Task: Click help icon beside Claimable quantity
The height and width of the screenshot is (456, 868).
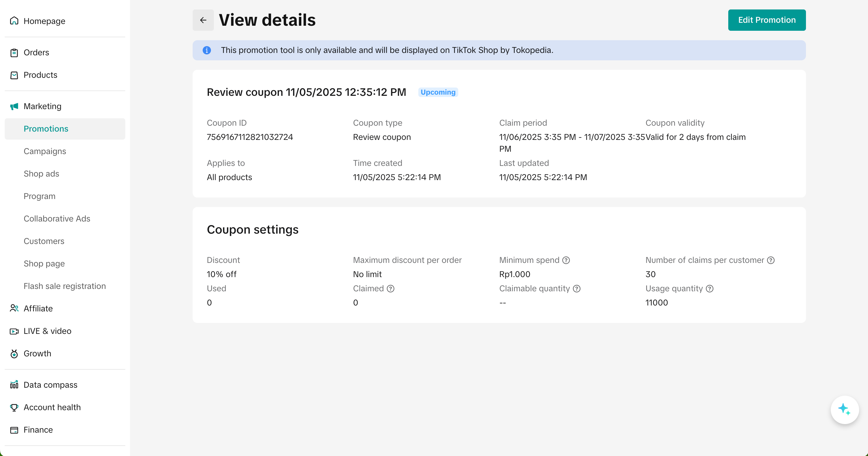Action: point(576,288)
